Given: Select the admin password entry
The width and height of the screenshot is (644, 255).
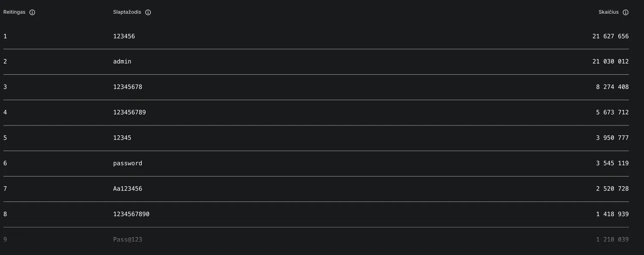Looking at the screenshot, I should pyautogui.click(x=122, y=62).
